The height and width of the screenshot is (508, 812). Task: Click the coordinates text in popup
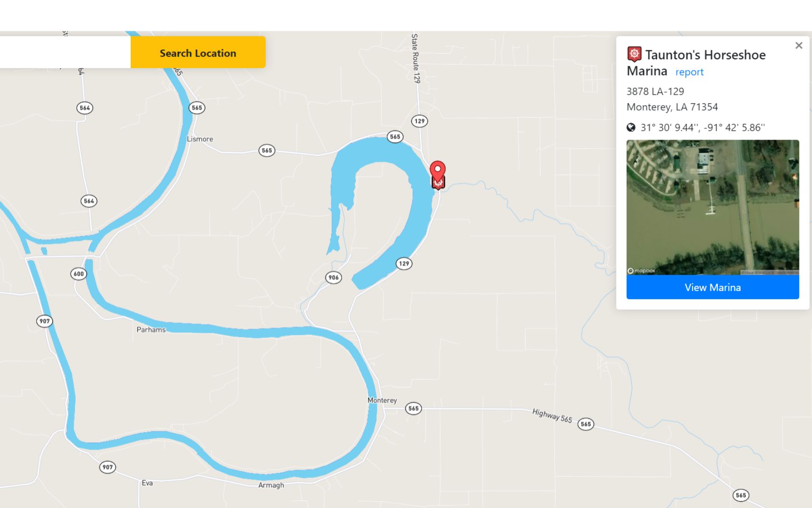coord(702,127)
